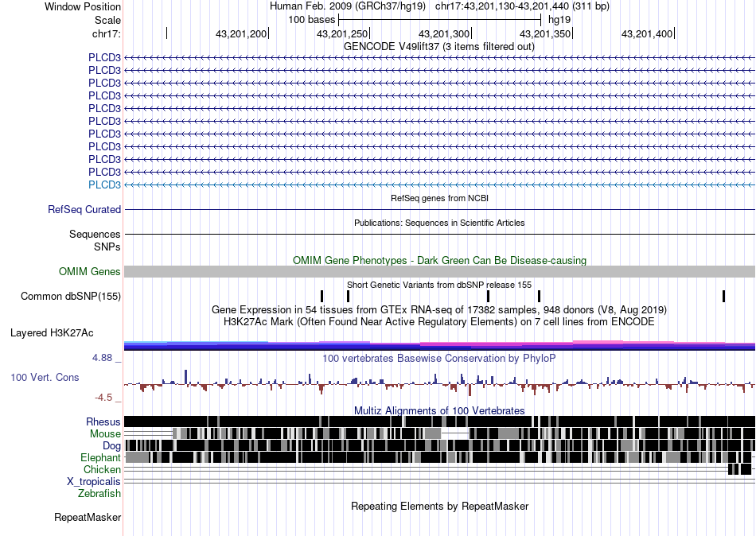Click the Mouse alignment row
Image resolution: width=756 pixels, height=536 pixels.
(440, 433)
